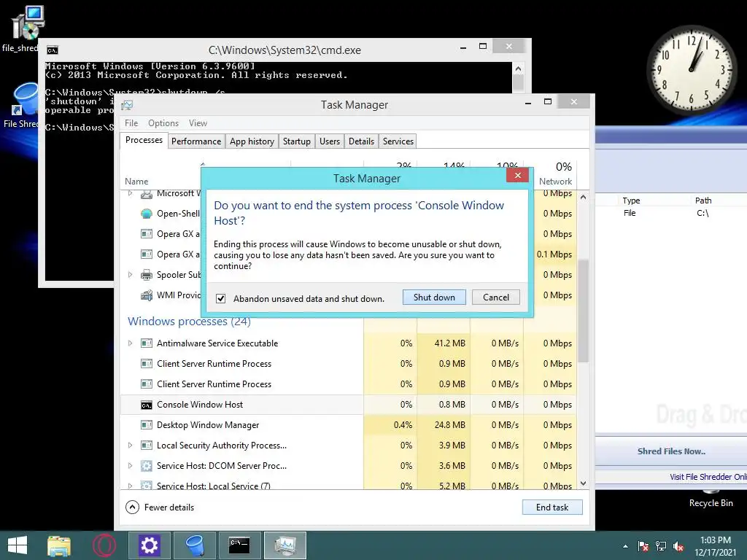Click the Task Manager taskbar icon
The width and height of the screenshot is (747, 560).
[285, 545]
